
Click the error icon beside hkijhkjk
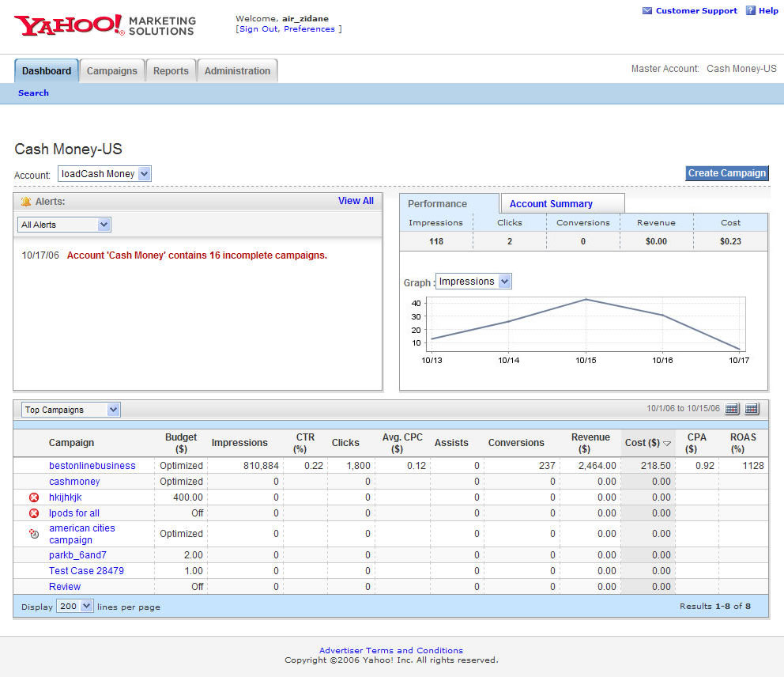[34, 497]
